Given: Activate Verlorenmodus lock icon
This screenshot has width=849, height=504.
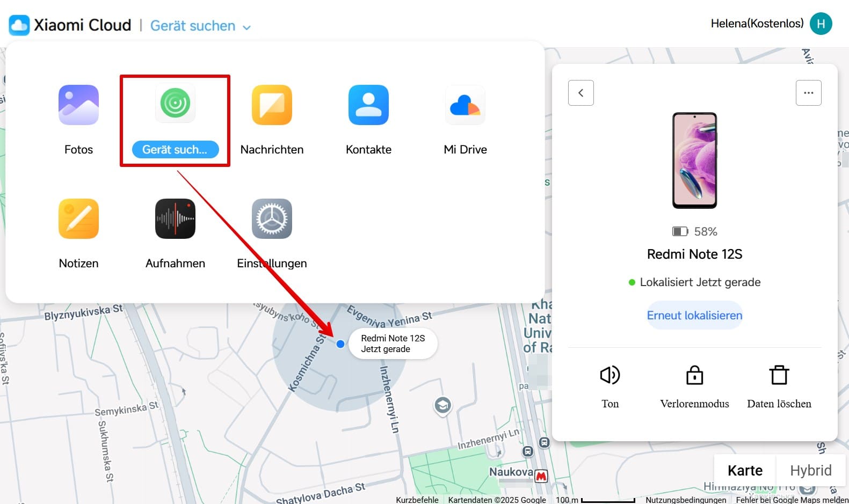Looking at the screenshot, I should (x=694, y=375).
